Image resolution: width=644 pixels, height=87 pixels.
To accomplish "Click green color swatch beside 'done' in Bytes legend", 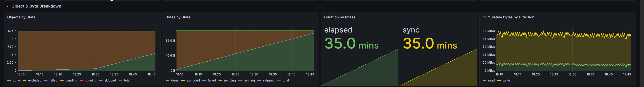I will click(x=168, y=80).
